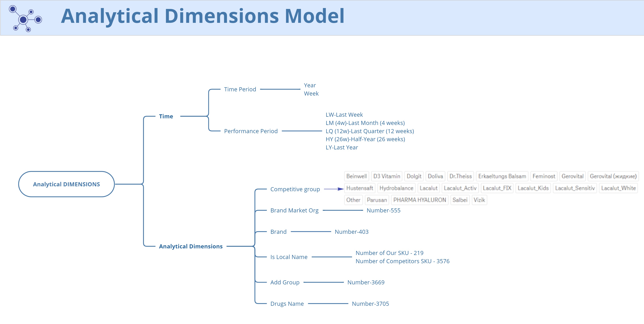This screenshot has height=324, width=644.
Task: Click the Time Period node
Action: tap(240, 89)
